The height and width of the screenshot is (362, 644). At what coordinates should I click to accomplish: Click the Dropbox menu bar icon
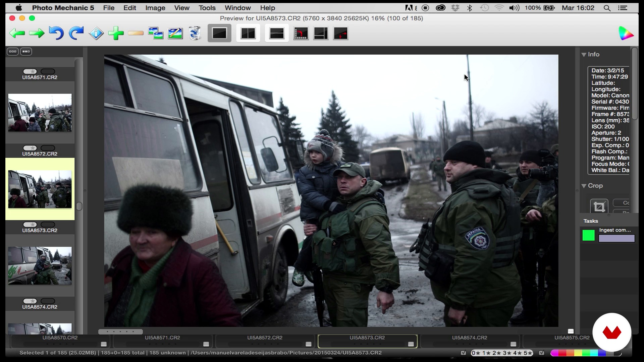coord(455,8)
